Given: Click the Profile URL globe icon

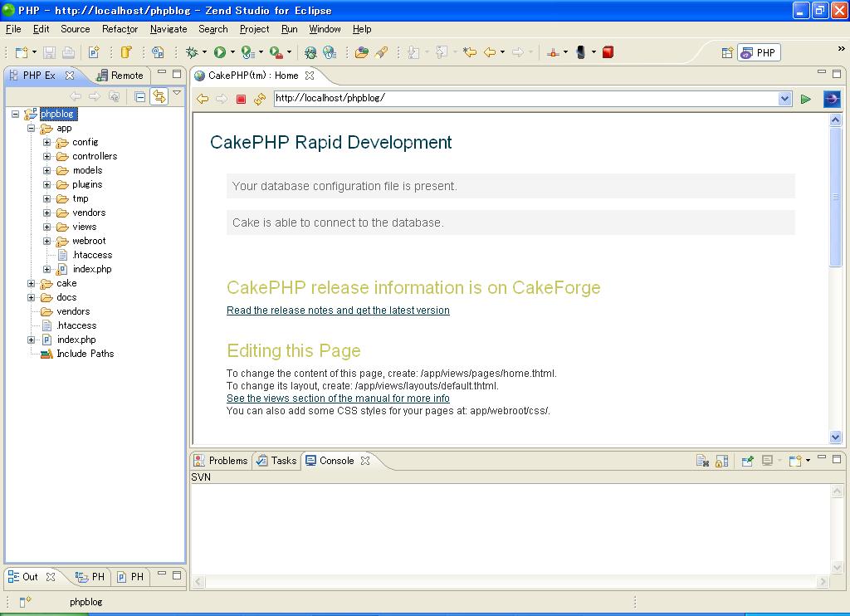Looking at the screenshot, I should click(x=329, y=52).
